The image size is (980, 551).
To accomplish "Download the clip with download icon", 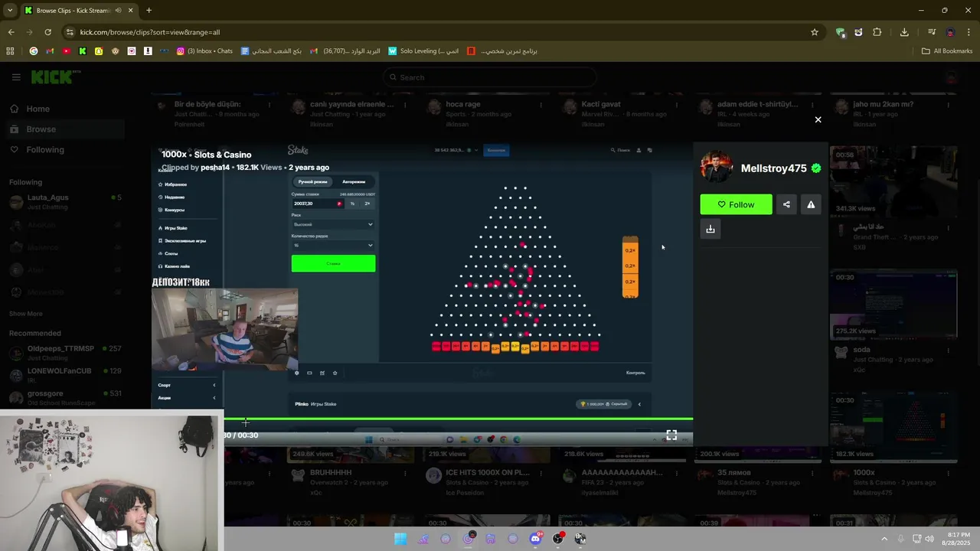I will click(x=710, y=229).
